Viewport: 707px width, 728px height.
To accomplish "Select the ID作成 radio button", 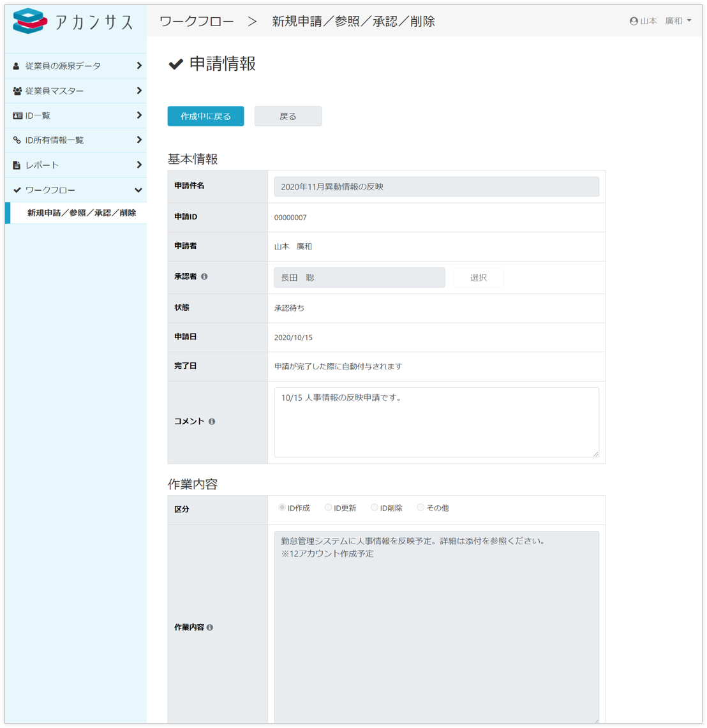I will (282, 508).
